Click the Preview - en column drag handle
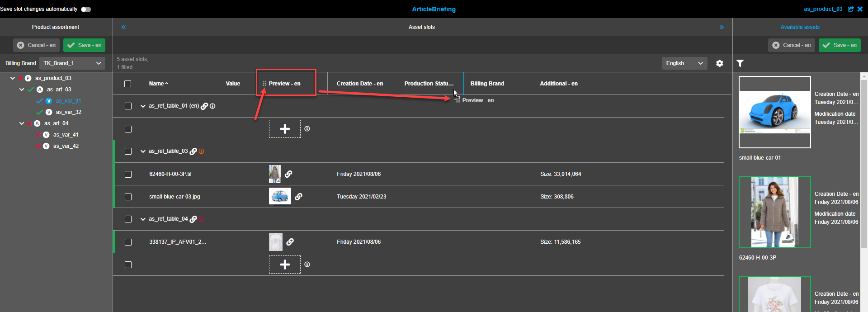868x312 pixels. tap(264, 84)
